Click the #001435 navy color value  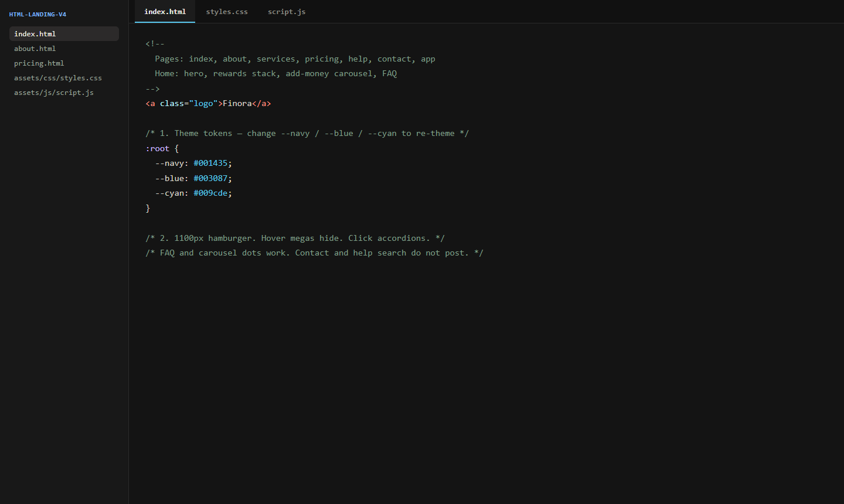point(210,164)
